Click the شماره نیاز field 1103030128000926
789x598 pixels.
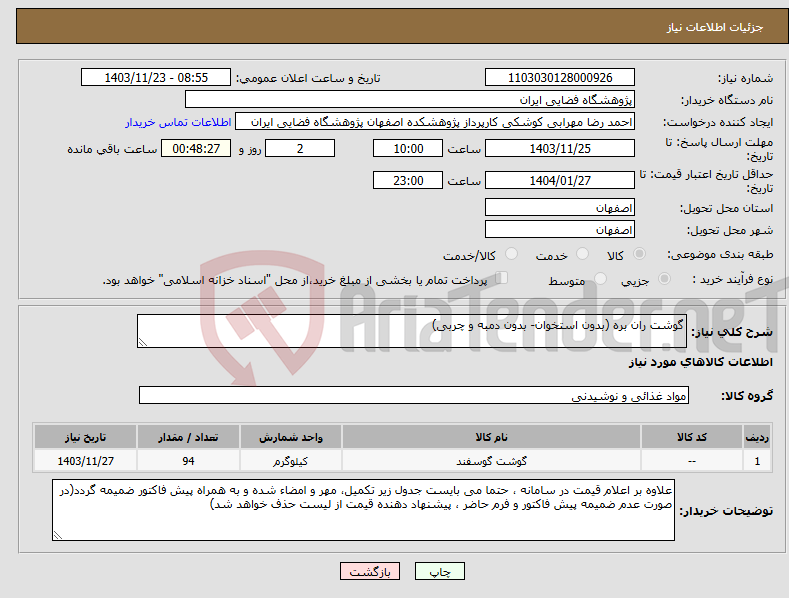[560, 78]
